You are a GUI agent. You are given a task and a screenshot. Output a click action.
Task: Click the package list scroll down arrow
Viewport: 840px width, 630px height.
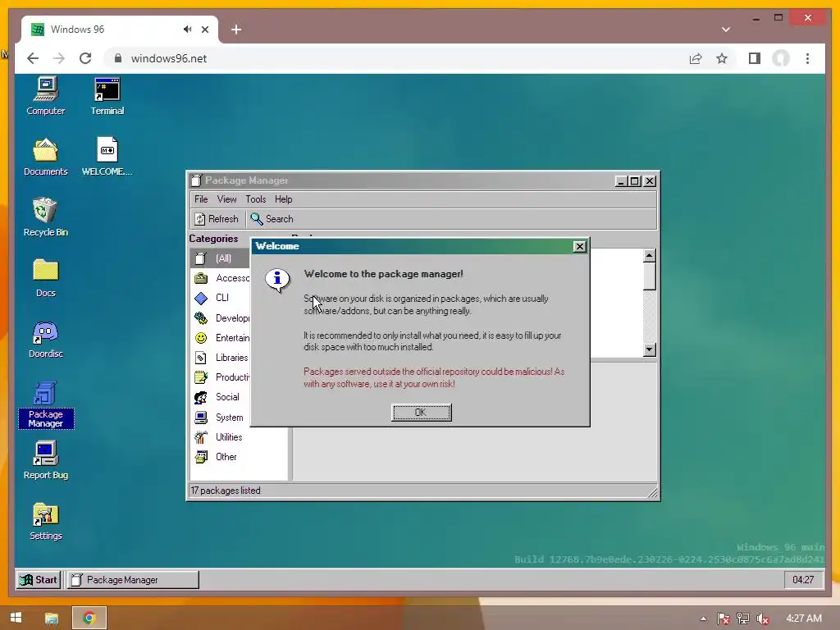pyautogui.click(x=650, y=349)
